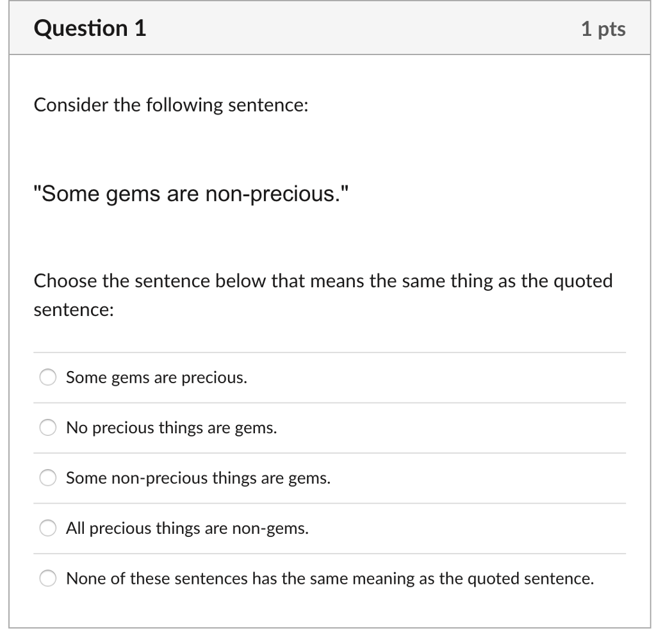Click the quoted sentence "Some gems are non-precious."

[190, 193]
